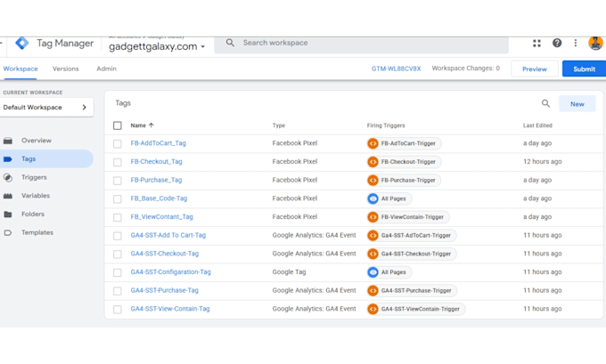Open the FB_ViewContant_Tag link
Image resolution: width=606 pixels, height=364 pixels.
coord(161,217)
